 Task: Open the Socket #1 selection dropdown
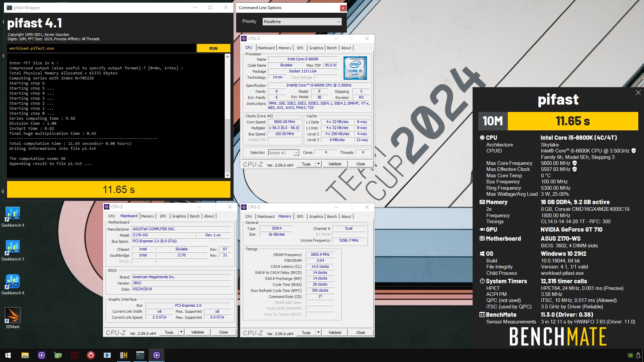pyautogui.click(x=283, y=153)
